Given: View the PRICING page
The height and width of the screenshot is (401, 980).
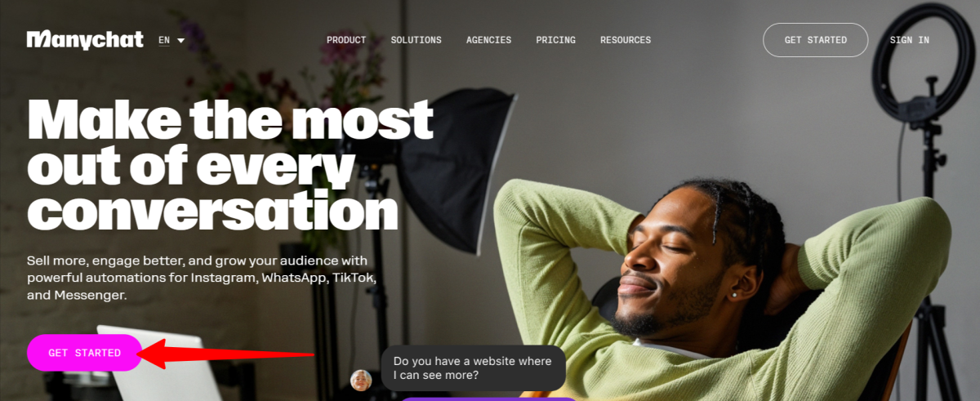Looking at the screenshot, I should pos(555,40).
